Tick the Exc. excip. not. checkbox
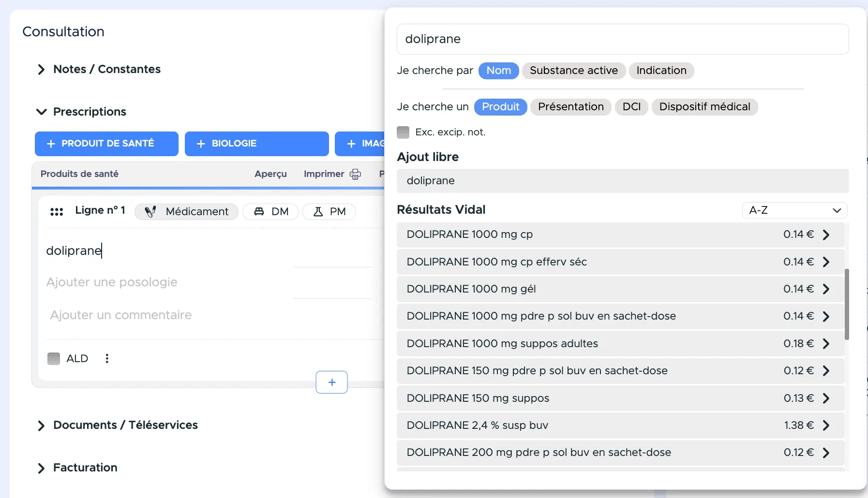This screenshot has height=498, width=868. [403, 132]
